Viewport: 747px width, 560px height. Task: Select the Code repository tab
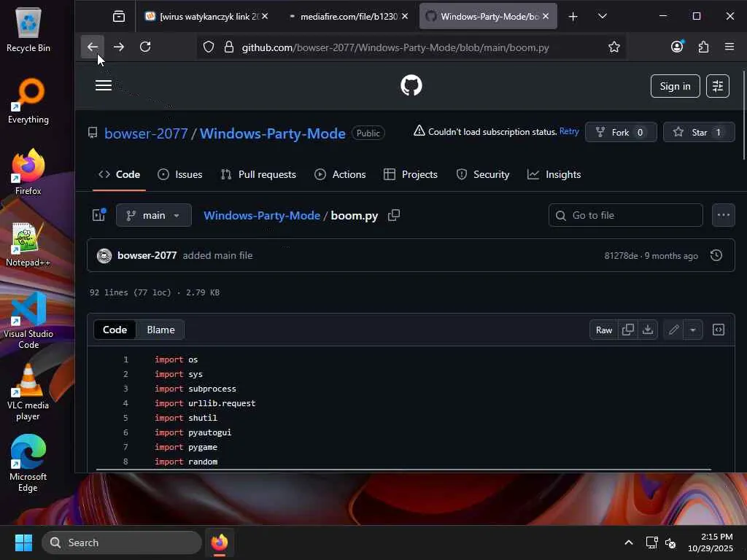[119, 175]
